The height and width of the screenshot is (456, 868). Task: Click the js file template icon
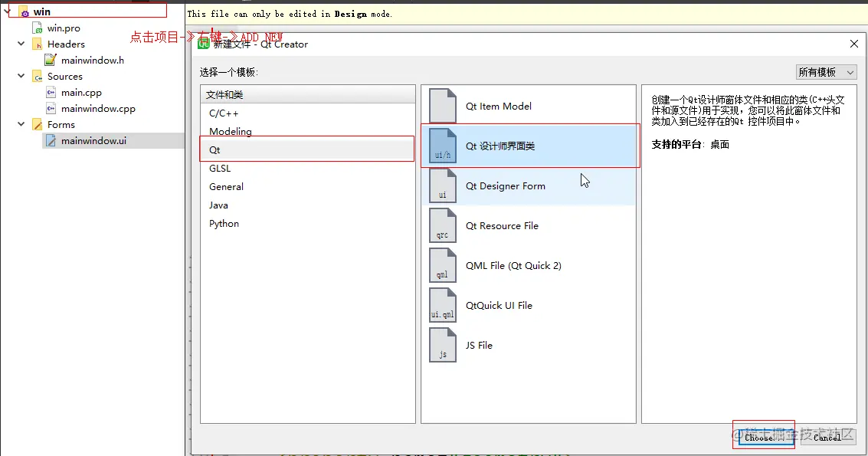[443, 345]
